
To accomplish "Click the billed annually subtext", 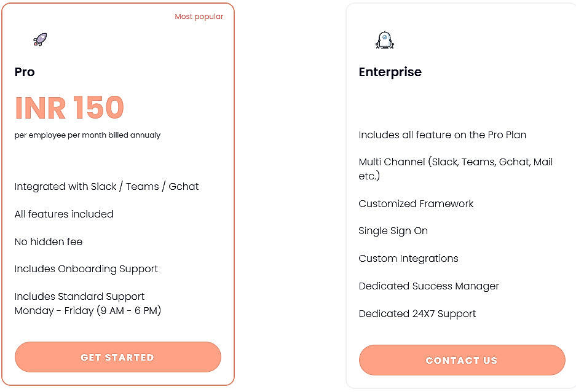I will (x=87, y=135).
